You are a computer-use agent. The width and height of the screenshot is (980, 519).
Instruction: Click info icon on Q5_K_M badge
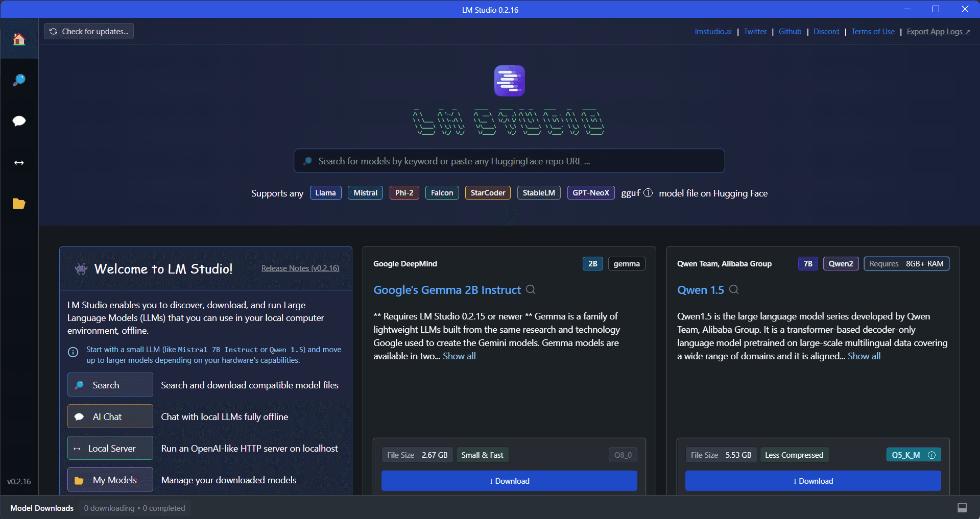point(931,455)
